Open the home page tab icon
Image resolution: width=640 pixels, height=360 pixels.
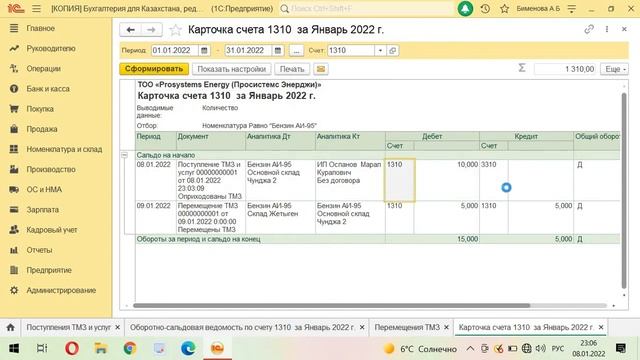click(x=11, y=327)
